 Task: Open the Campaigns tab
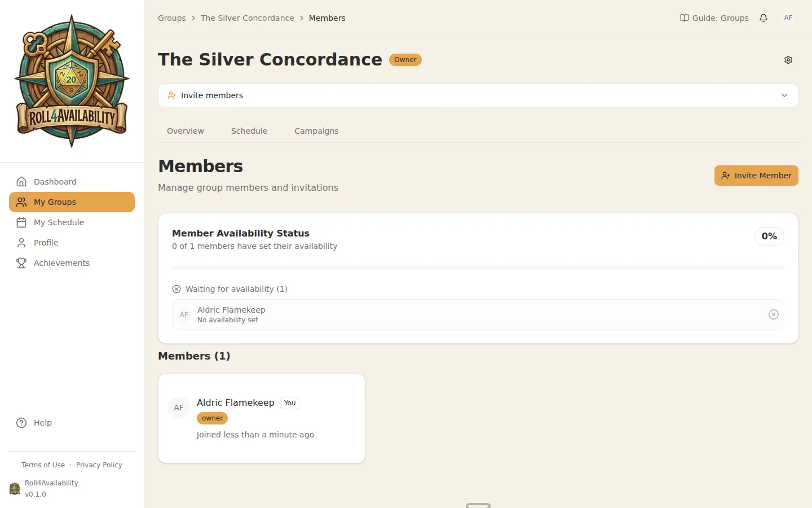click(316, 130)
